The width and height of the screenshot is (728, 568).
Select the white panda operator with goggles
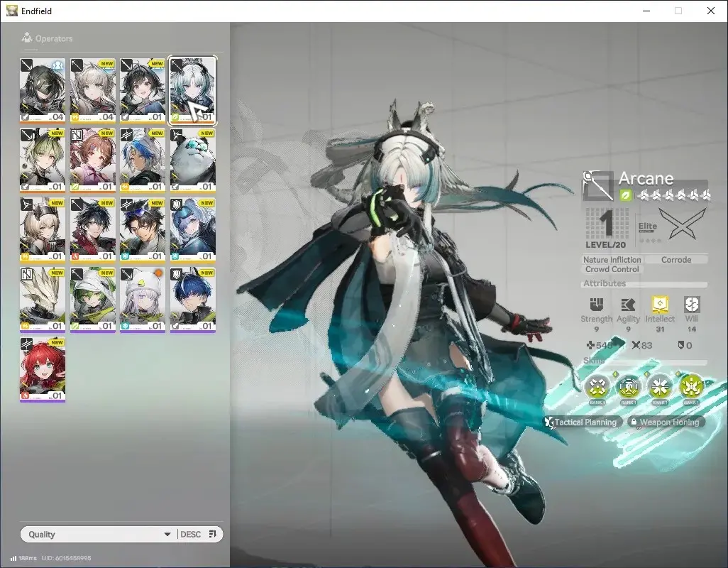point(193,160)
